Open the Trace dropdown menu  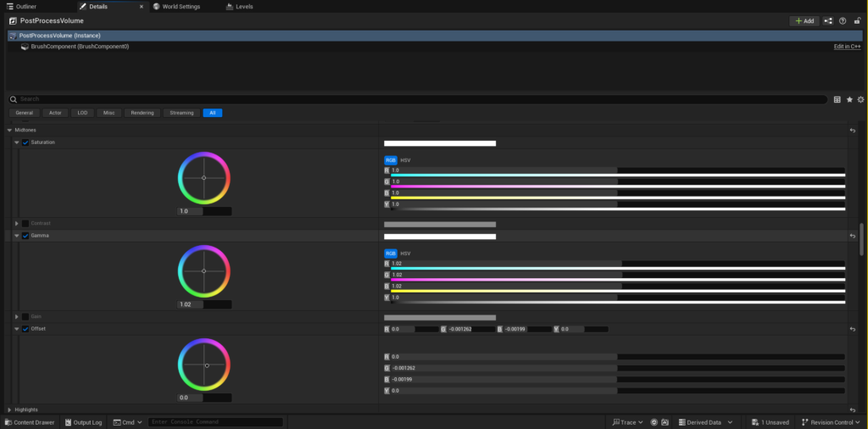click(x=627, y=422)
